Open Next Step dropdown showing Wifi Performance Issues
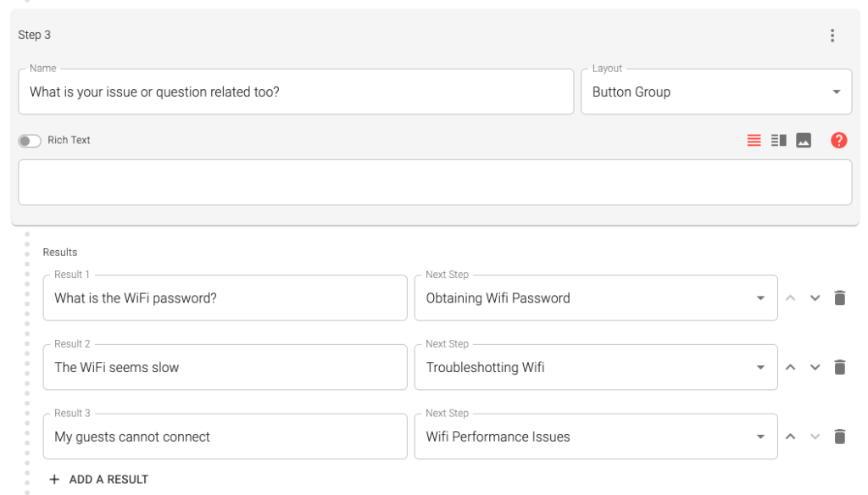 click(595, 437)
